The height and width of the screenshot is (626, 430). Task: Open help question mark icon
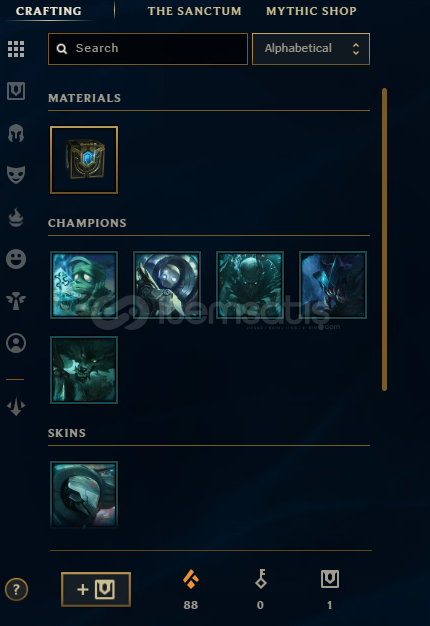[x=16, y=589]
